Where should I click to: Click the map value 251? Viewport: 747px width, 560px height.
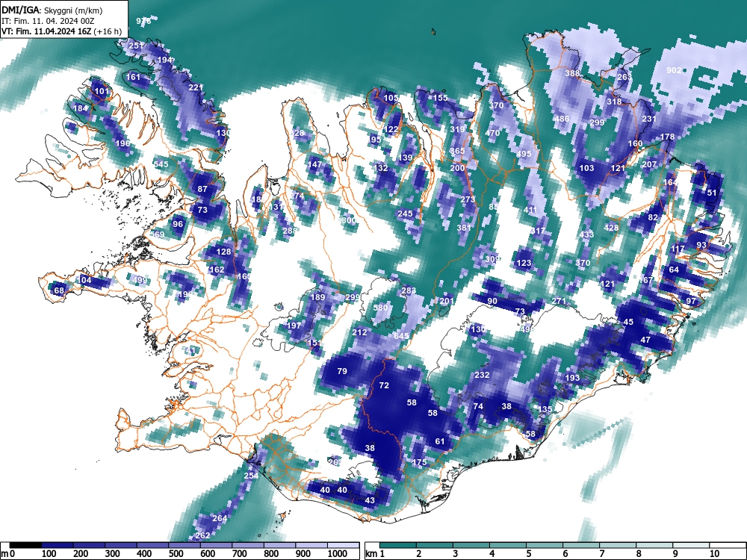(136, 46)
